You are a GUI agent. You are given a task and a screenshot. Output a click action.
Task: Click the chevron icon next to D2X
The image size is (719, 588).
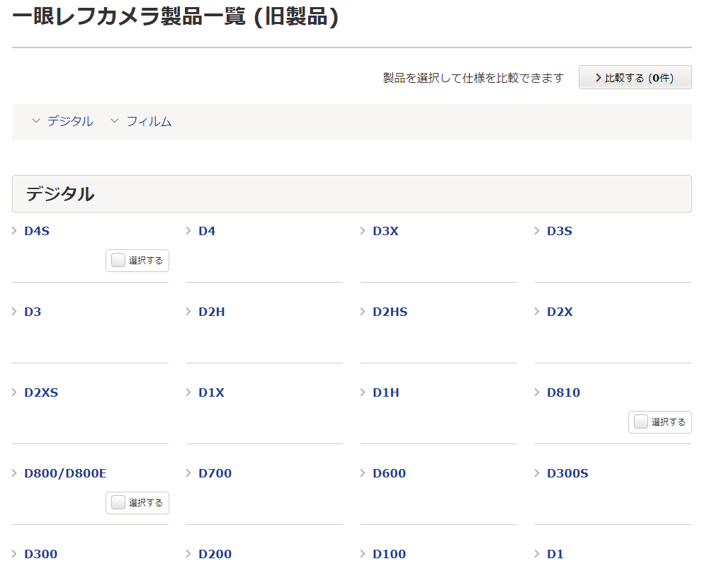(x=538, y=312)
